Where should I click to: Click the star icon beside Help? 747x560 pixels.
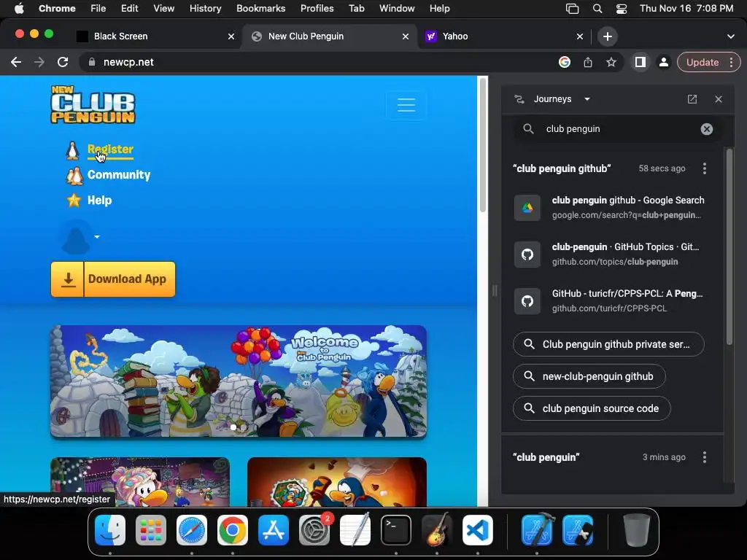[x=74, y=201]
